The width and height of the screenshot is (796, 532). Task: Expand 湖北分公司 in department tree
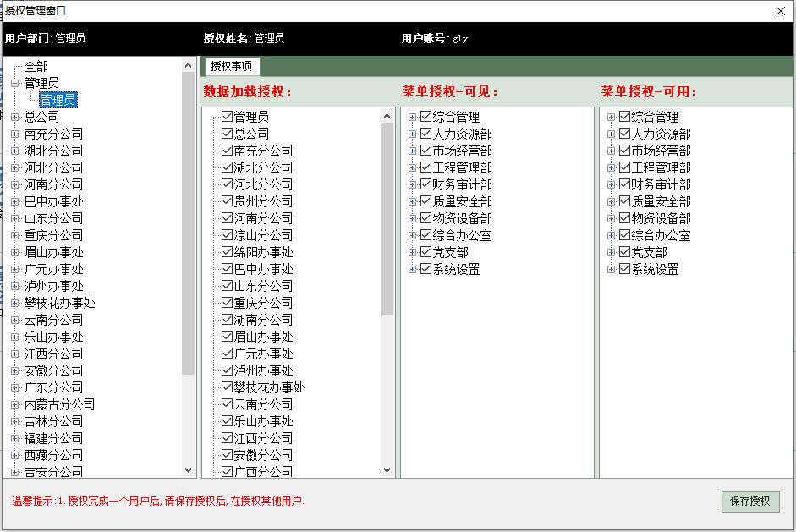point(14,151)
